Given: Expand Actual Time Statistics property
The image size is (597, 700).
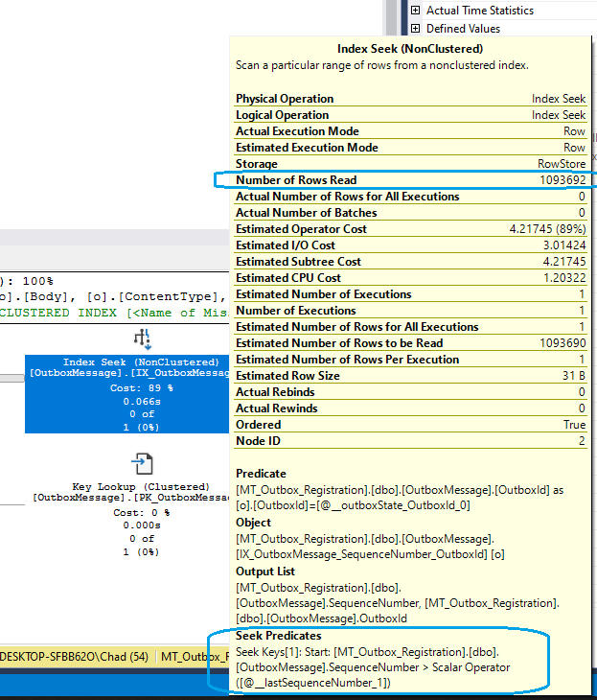Looking at the screenshot, I should tap(415, 11).
